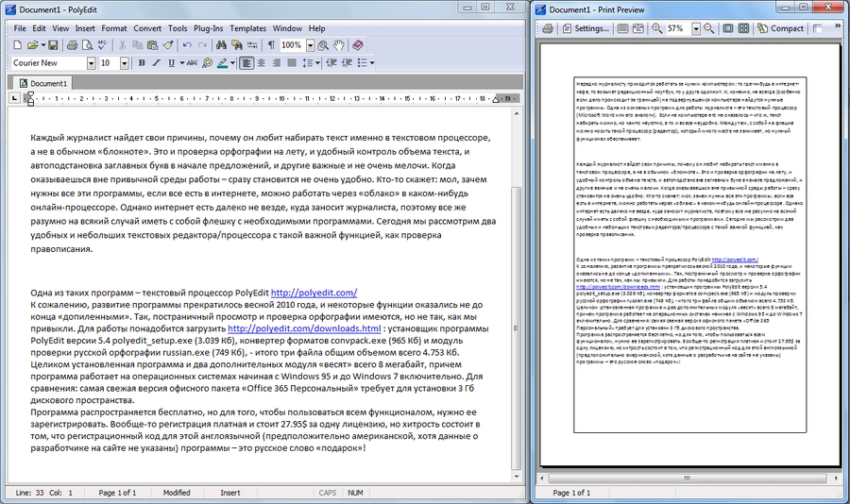
Task: Open the Format menu
Action: point(114,28)
